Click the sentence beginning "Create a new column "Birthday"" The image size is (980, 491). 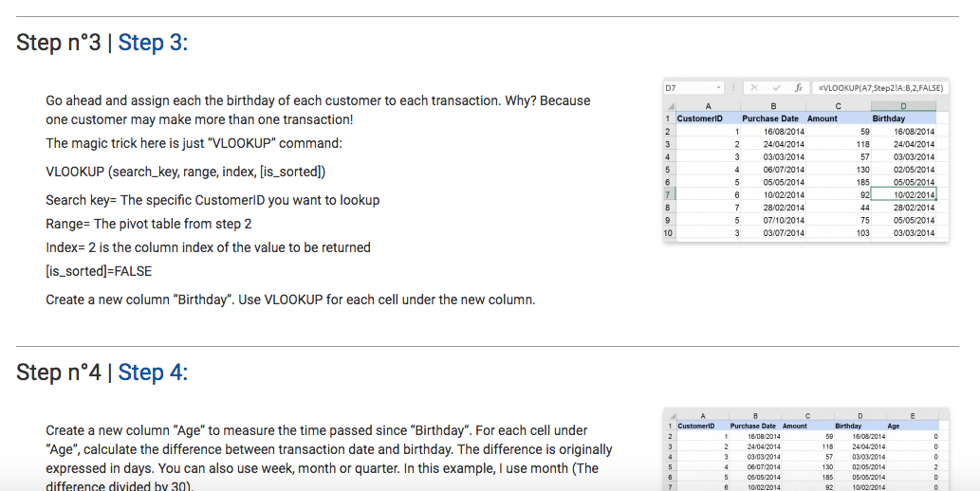pyautogui.click(x=290, y=300)
